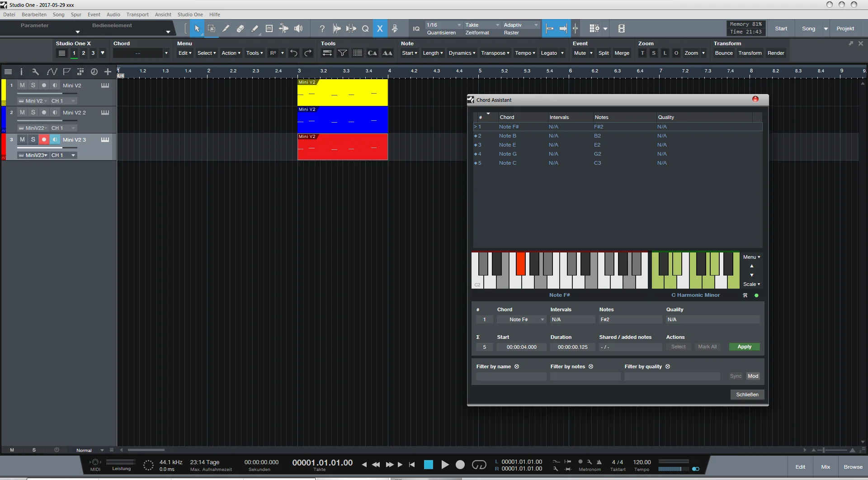
Task: Click the Schließen button
Action: 747,394
